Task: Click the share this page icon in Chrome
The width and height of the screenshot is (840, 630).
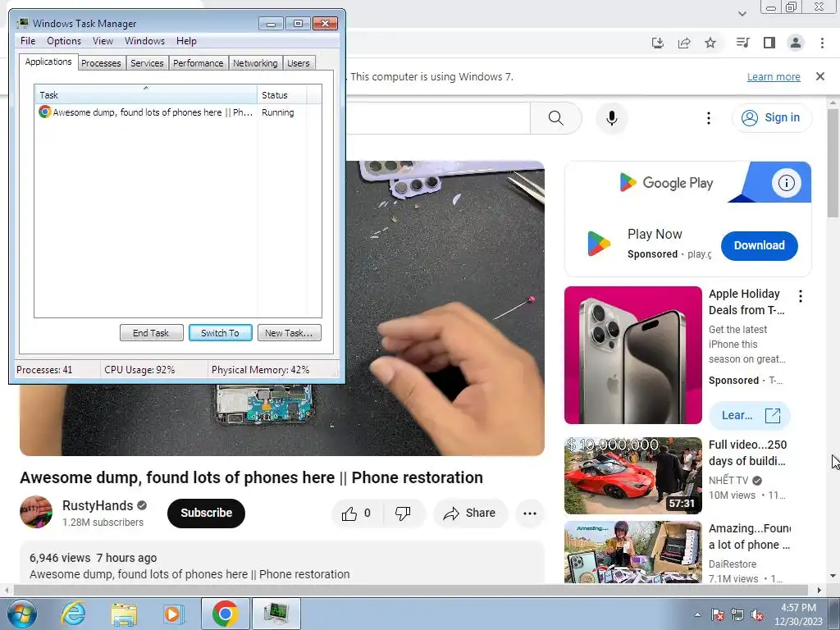Action: (684, 43)
